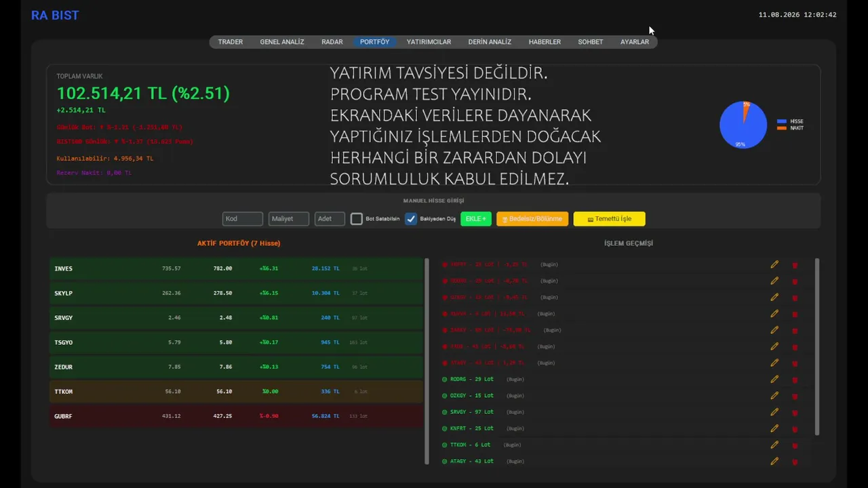The height and width of the screenshot is (488, 868).
Task: Go to the SOHBET tab
Action: [x=591, y=42]
